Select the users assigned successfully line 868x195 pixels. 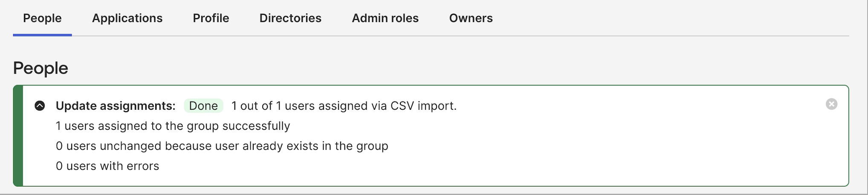point(173,126)
